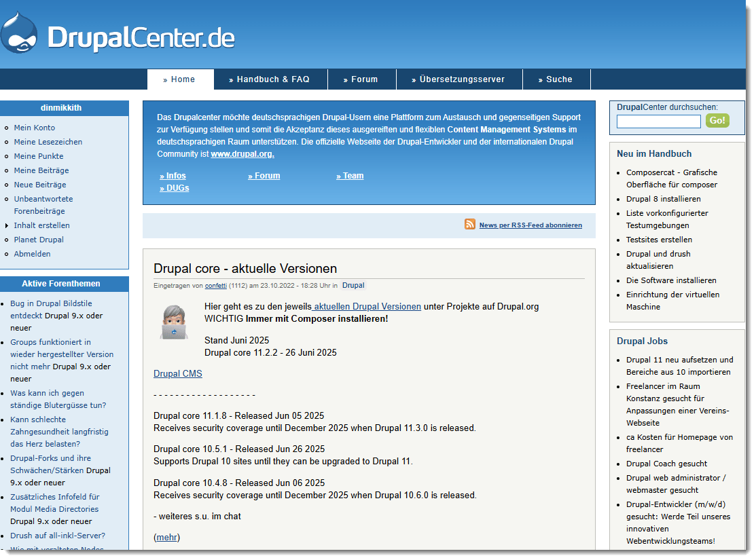756x560 pixels.
Task: Open Drupal und drush aktualisieren entry
Action: (658, 260)
